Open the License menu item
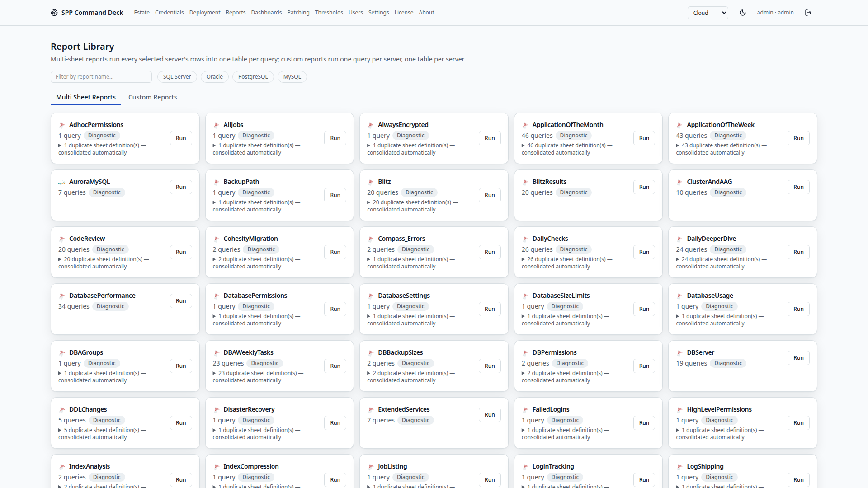Viewport: 868px width, 488px height. pyautogui.click(x=404, y=13)
